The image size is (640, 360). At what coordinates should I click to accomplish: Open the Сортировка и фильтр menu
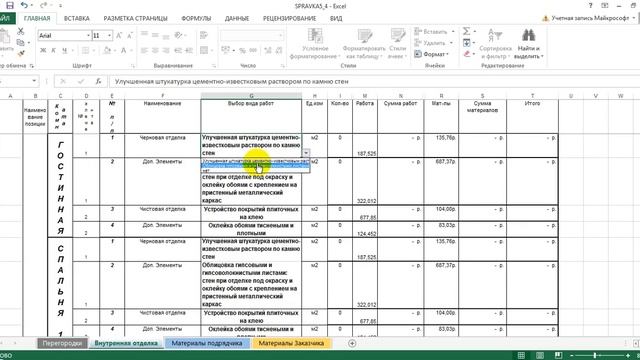[495, 44]
